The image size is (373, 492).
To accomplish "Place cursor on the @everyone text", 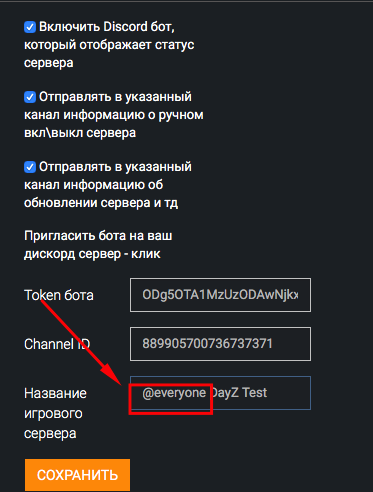I will pyautogui.click(x=174, y=393).
